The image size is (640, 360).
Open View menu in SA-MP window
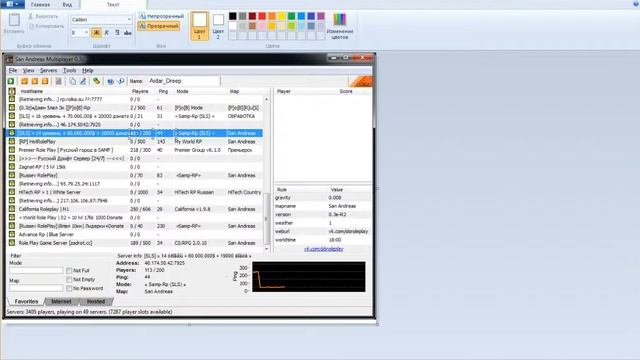28,71
